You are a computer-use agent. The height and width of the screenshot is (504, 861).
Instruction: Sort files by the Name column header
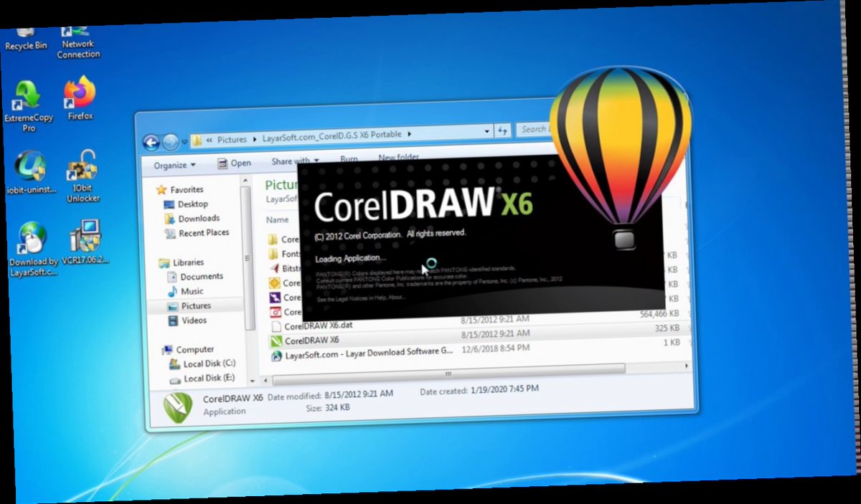(x=278, y=220)
